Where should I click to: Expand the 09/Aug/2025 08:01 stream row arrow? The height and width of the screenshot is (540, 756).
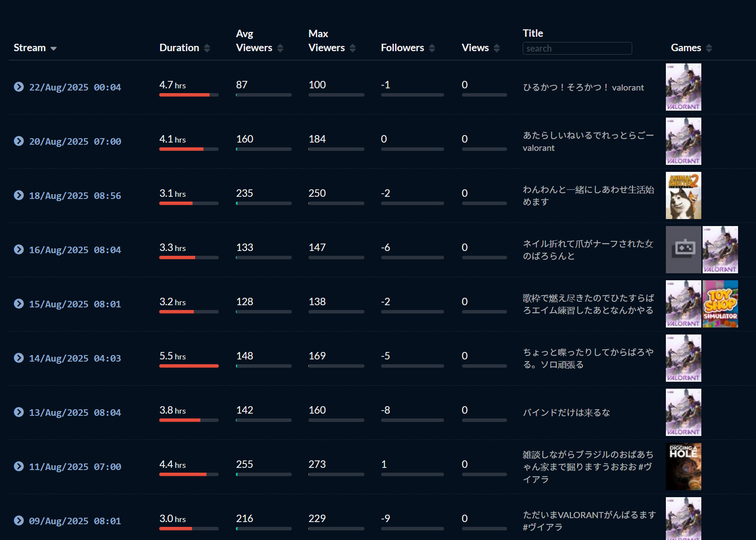click(19, 521)
